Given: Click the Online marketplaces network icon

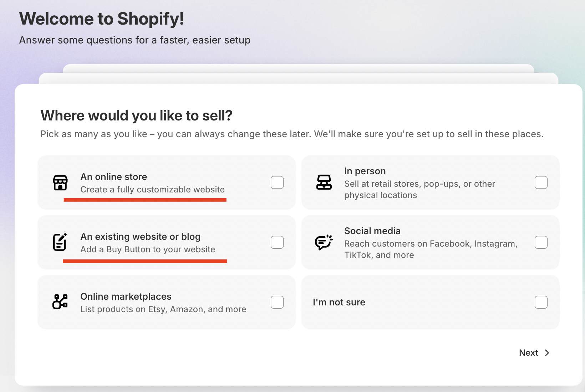Looking at the screenshot, I should click(x=60, y=301).
